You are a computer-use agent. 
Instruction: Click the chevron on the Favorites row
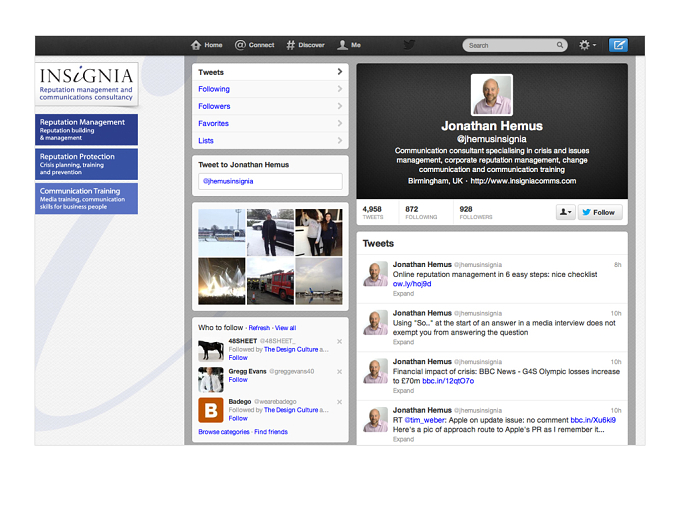340,123
